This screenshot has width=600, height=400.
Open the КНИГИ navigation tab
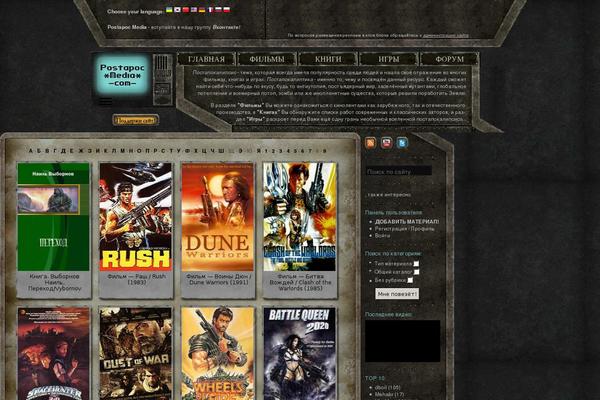(x=328, y=59)
